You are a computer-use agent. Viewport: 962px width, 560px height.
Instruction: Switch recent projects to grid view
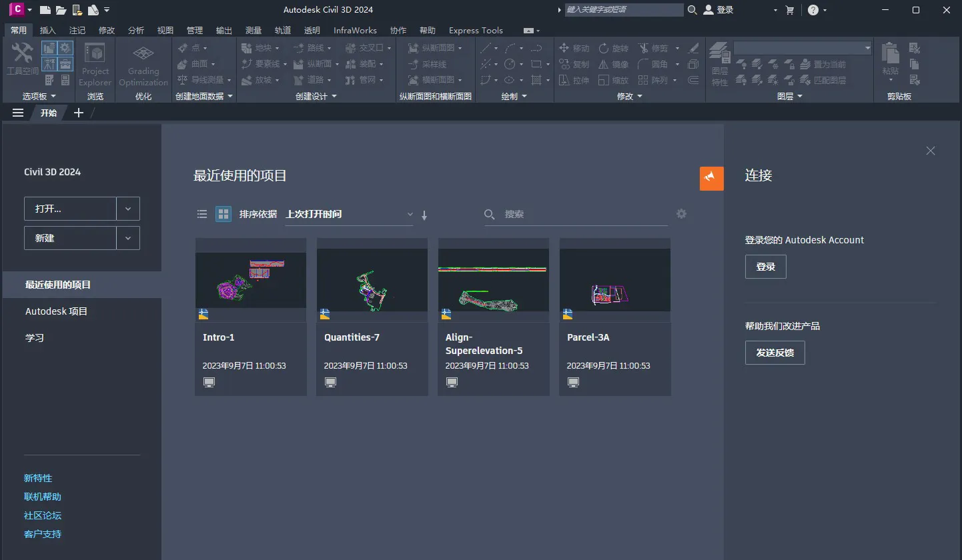click(x=223, y=214)
